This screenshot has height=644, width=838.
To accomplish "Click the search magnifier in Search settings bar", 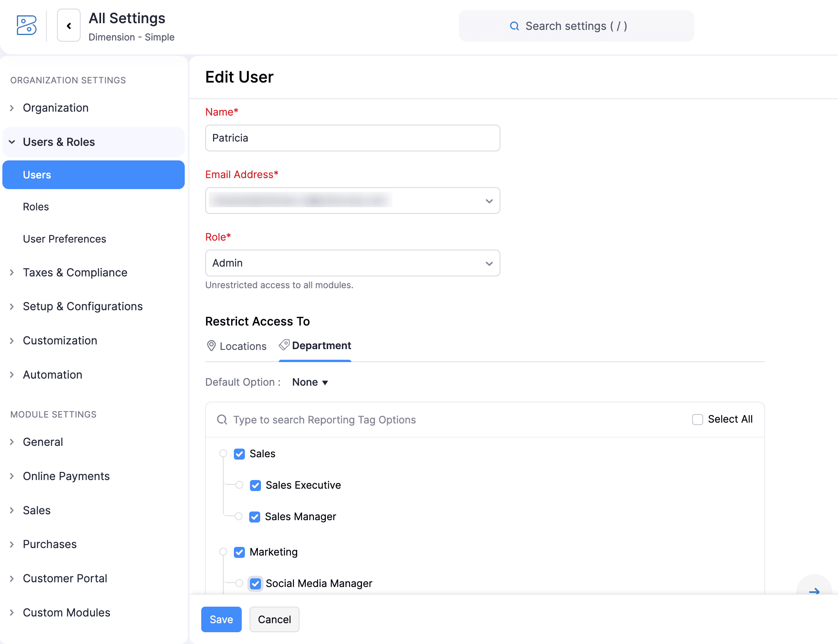I will click(515, 26).
